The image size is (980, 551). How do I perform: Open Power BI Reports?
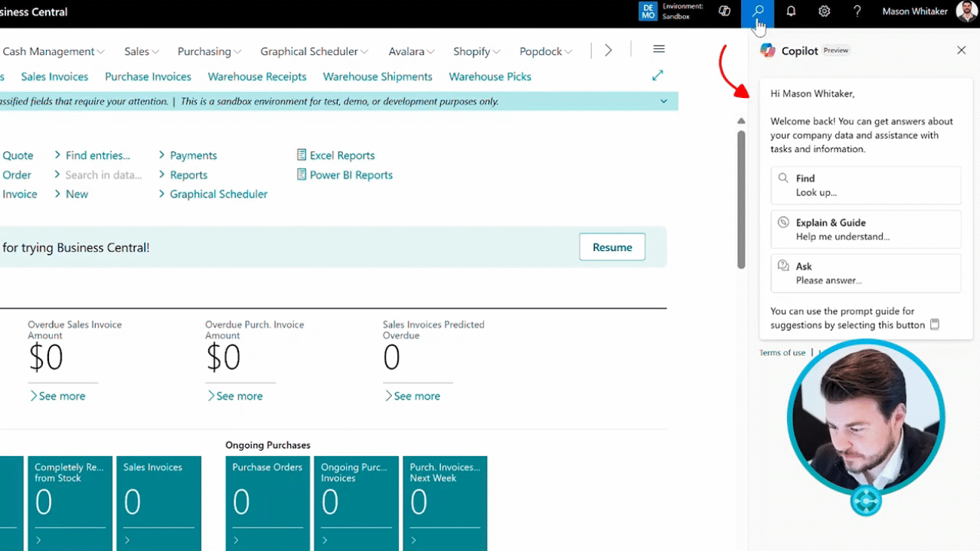[x=345, y=175]
